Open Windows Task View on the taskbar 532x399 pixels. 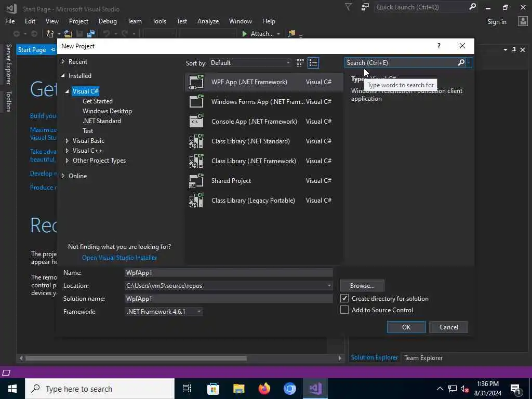coord(187,389)
